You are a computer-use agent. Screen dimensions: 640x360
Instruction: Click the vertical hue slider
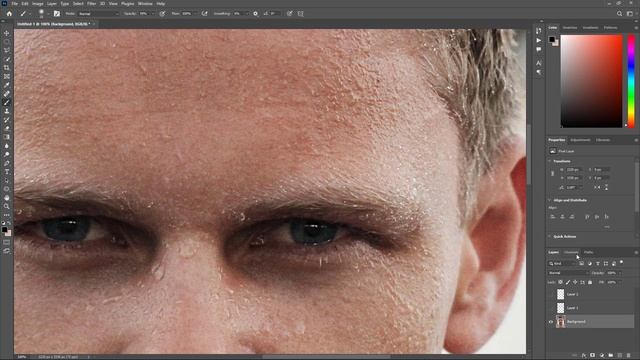coord(631,81)
